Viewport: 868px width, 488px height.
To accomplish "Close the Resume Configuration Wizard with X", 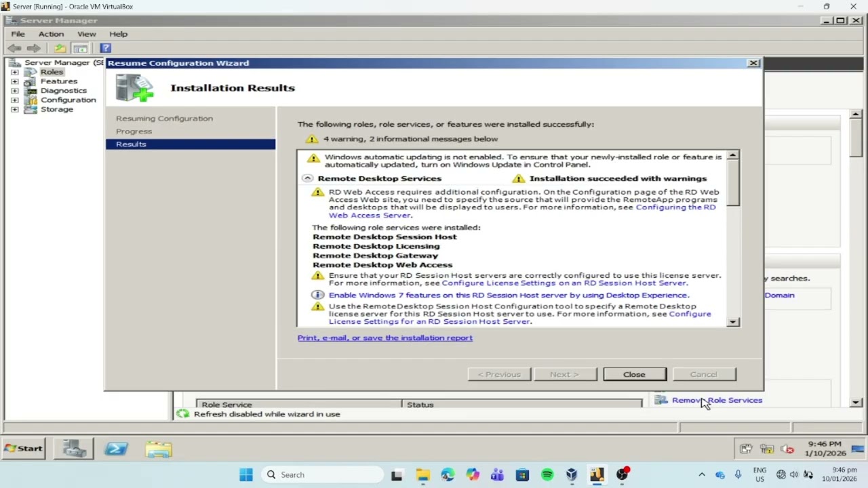I will 753,63.
